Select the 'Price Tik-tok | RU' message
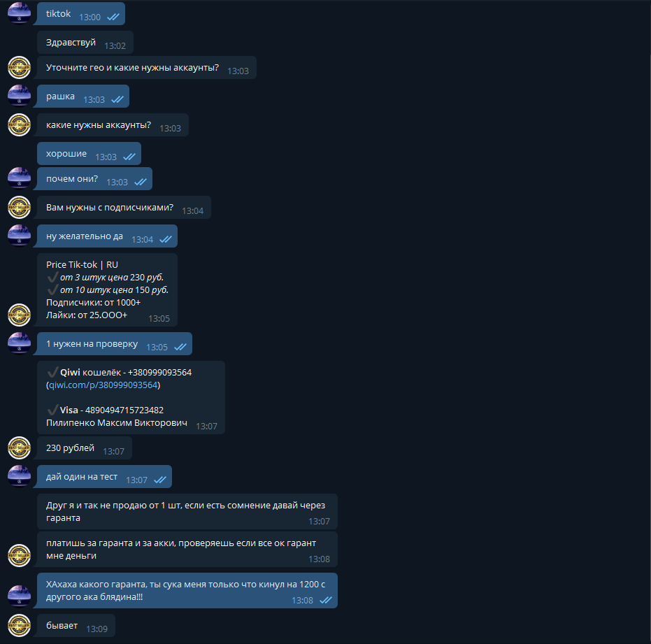 click(x=107, y=289)
